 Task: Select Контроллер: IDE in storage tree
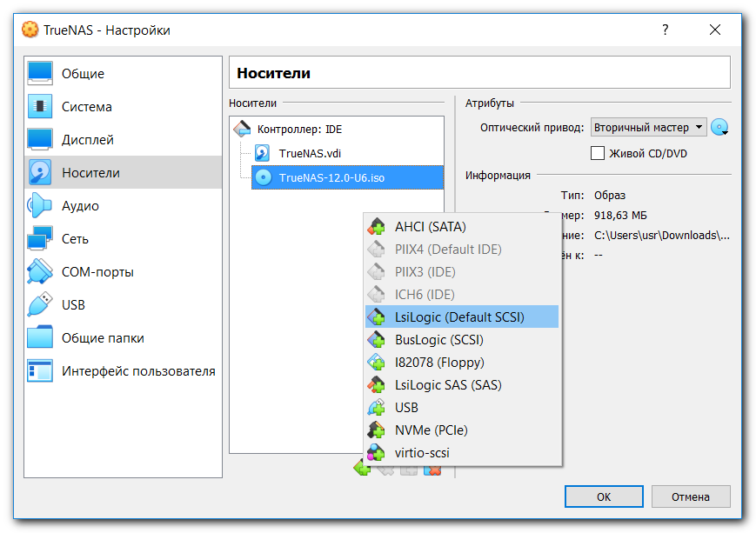(x=299, y=130)
